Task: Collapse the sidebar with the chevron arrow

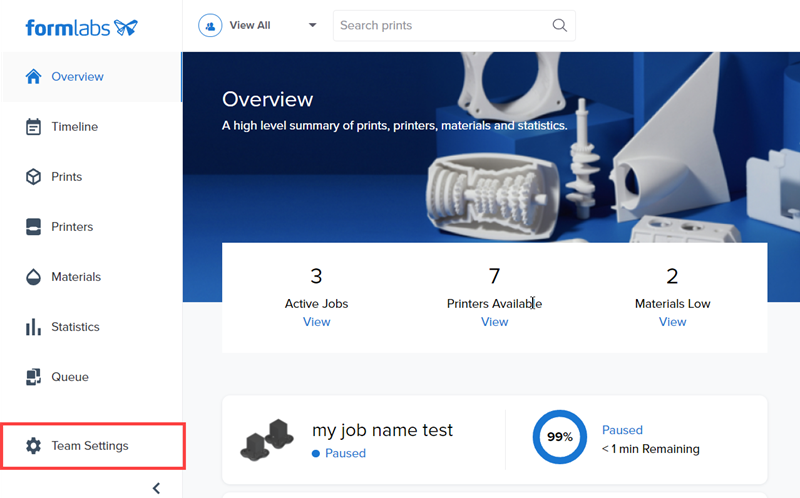Action: pyautogui.click(x=156, y=488)
